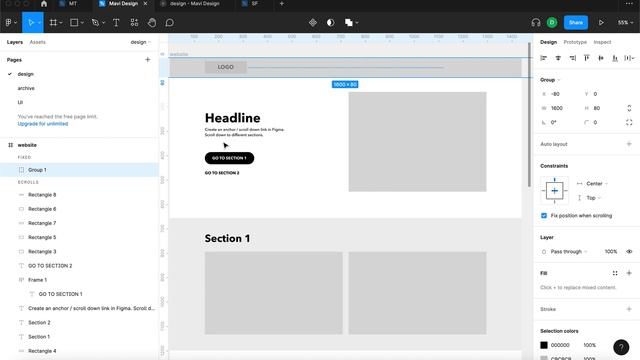
Task: Select the Text tool
Action: [x=116, y=22]
